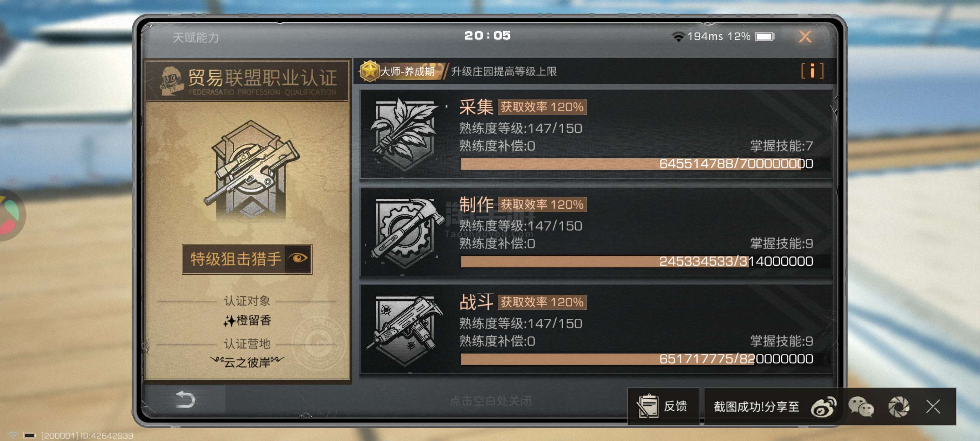Share screenshot to Weibo icon

pyautogui.click(x=823, y=407)
